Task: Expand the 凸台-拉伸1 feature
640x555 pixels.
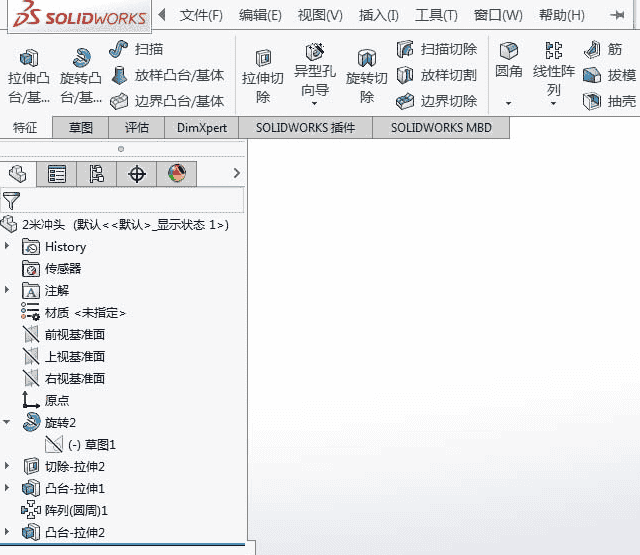Action: click(7, 488)
